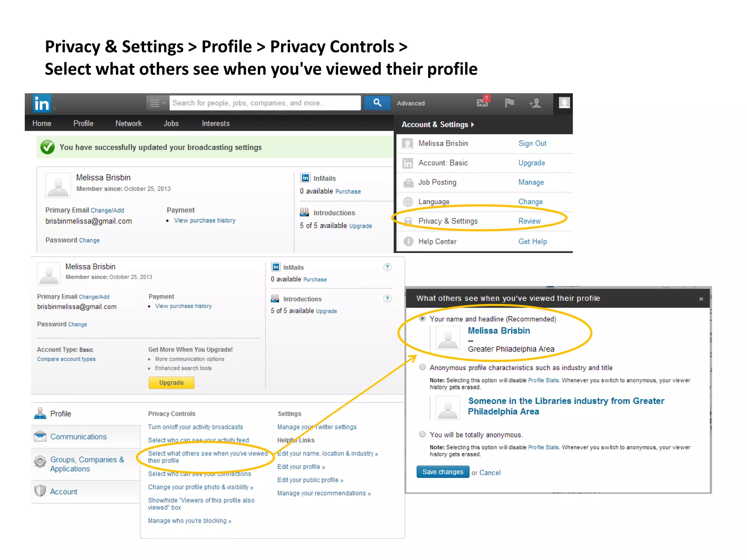Image resolution: width=747 pixels, height=560 pixels.
Task: Click InMails Purchase link in lower panel
Action: point(315,280)
